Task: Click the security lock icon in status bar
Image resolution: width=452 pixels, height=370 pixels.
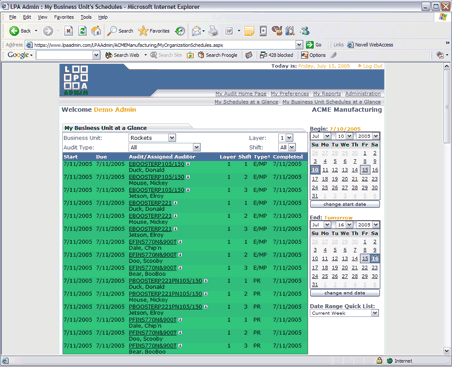Action: pos(379,360)
